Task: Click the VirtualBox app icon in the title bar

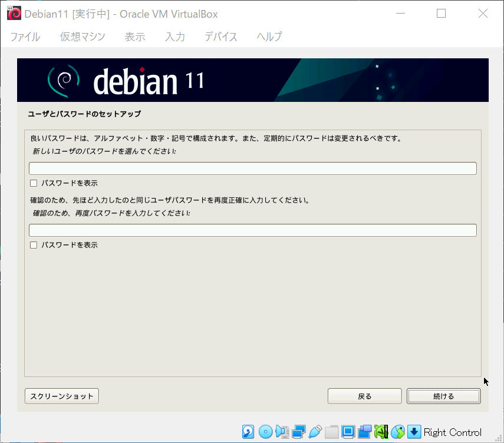Action: click(14, 14)
